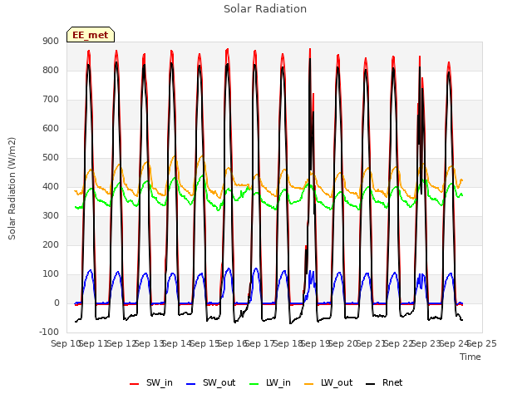The height and width of the screenshot is (399, 532).
Task: Select the LW_in legend entry
Action: (270, 382)
